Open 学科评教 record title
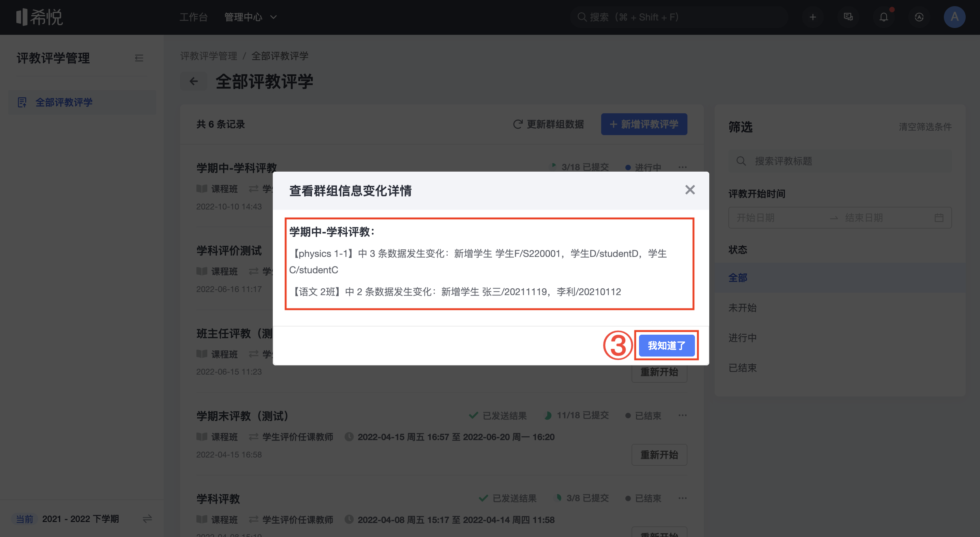Viewport: 980px width, 537px height. [218, 498]
